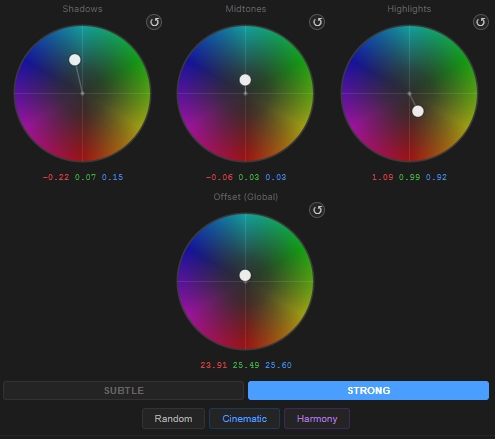Click the Shadows wheel white handle
Screen dimensions: 495x439
tap(75, 60)
